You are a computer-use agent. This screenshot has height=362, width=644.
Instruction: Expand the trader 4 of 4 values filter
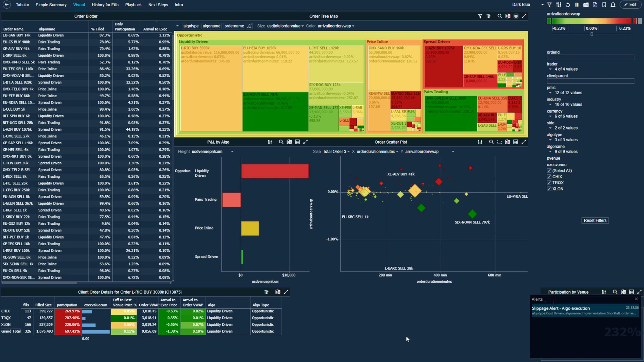pyautogui.click(x=550, y=69)
